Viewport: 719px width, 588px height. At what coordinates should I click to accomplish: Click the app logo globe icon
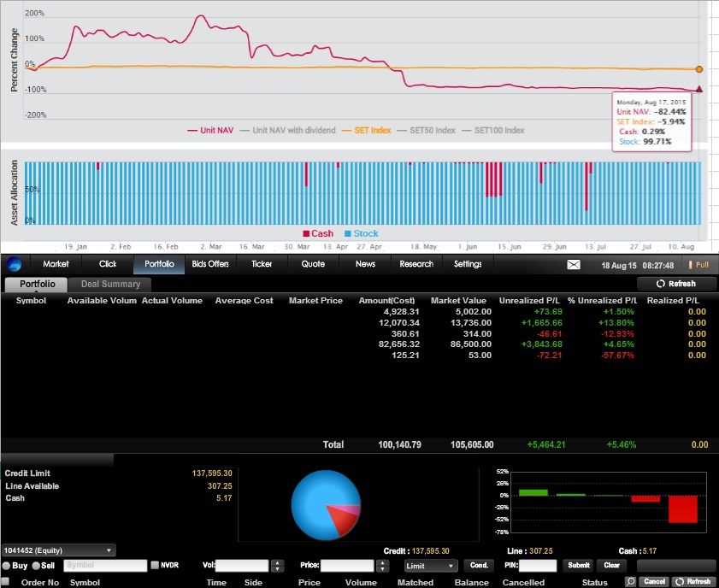tap(14, 264)
